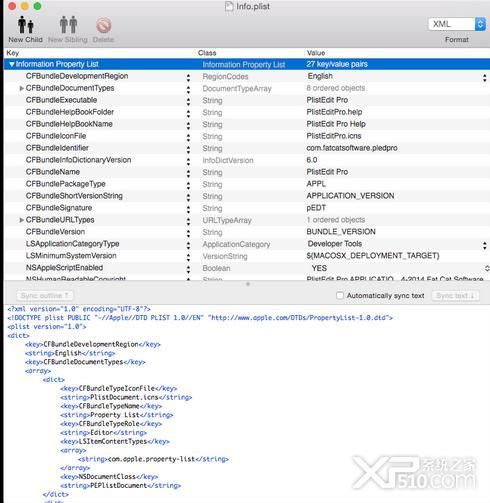
Task: Open the YES boolean value dropdown
Action: click(x=487, y=268)
